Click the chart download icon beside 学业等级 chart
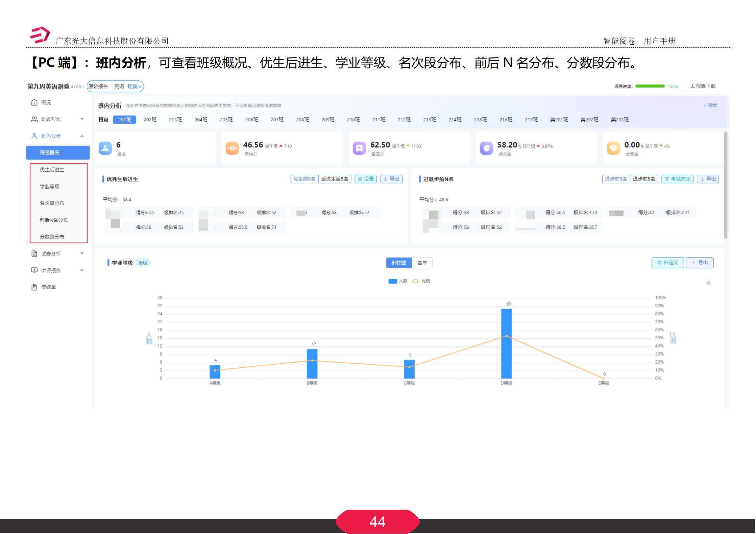Viewport: 756px width, 534px height. (708, 283)
